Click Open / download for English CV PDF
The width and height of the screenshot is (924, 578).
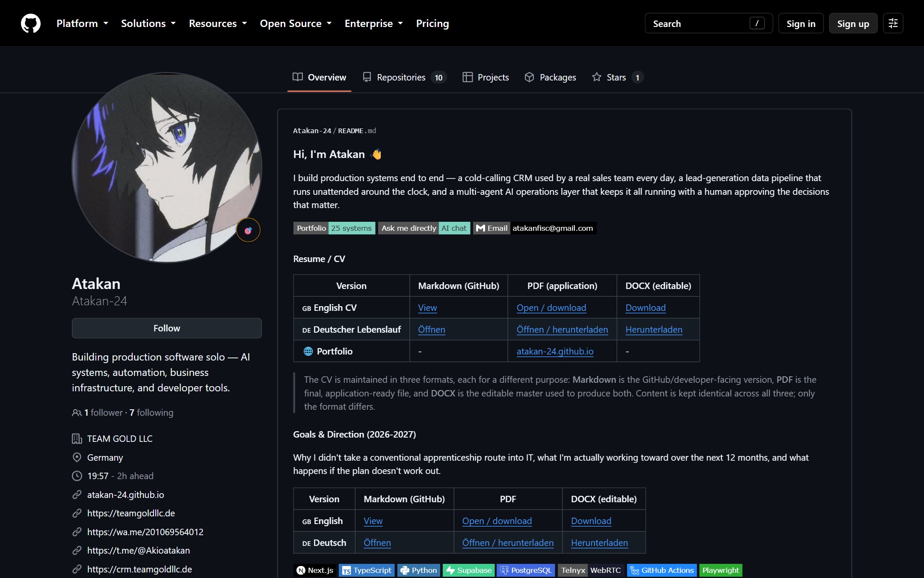(x=551, y=308)
